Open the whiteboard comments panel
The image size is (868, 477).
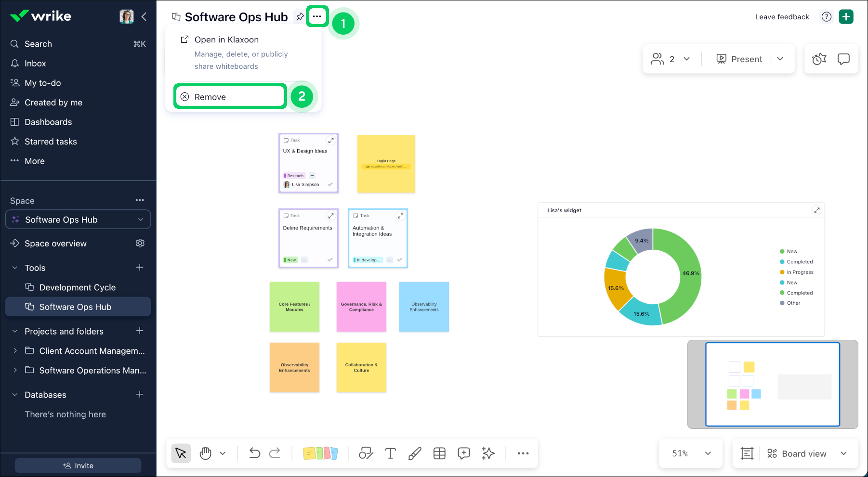[843, 59]
